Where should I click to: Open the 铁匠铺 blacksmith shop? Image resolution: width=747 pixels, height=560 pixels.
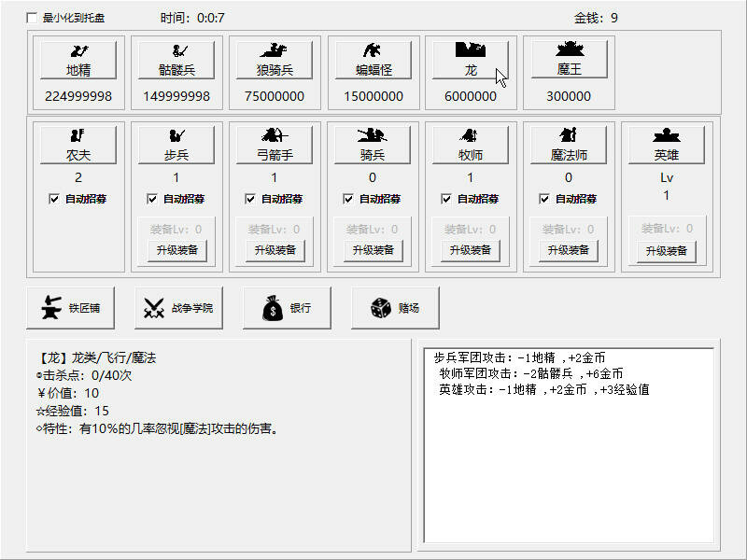coord(72,308)
